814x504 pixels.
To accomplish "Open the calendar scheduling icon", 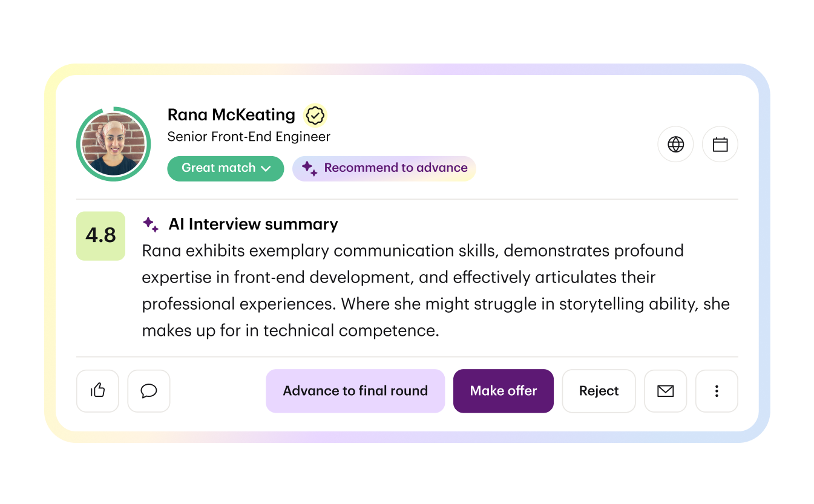I will pyautogui.click(x=720, y=144).
